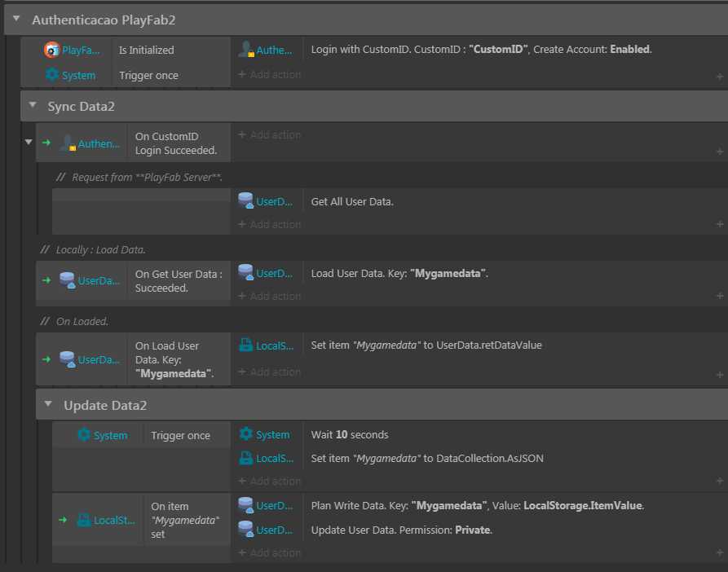
Task: Collapse the Authenticacao PlayFab2 group
Action: (x=17, y=19)
